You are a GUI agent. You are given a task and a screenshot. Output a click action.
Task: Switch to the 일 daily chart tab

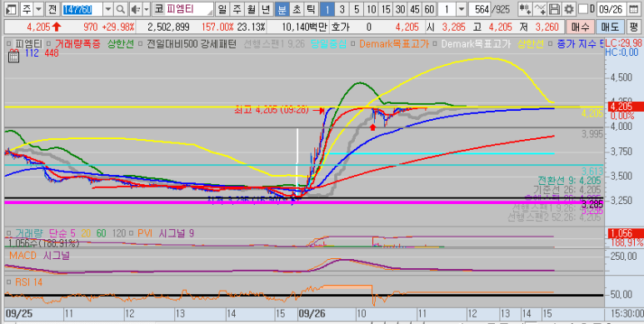coord(222,9)
